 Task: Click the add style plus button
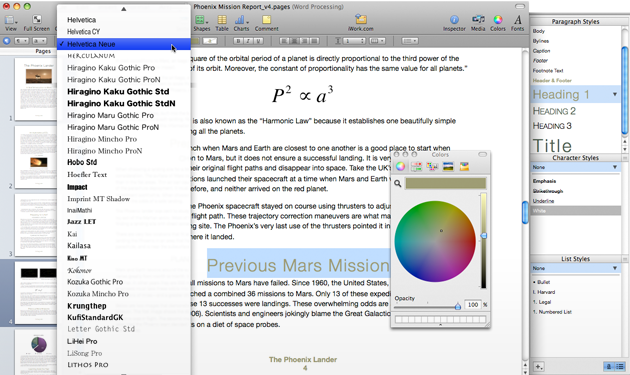tap(539, 367)
